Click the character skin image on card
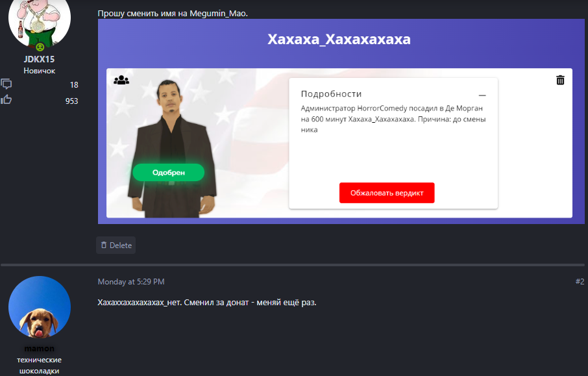This screenshot has width=588, height=376. 171,148
